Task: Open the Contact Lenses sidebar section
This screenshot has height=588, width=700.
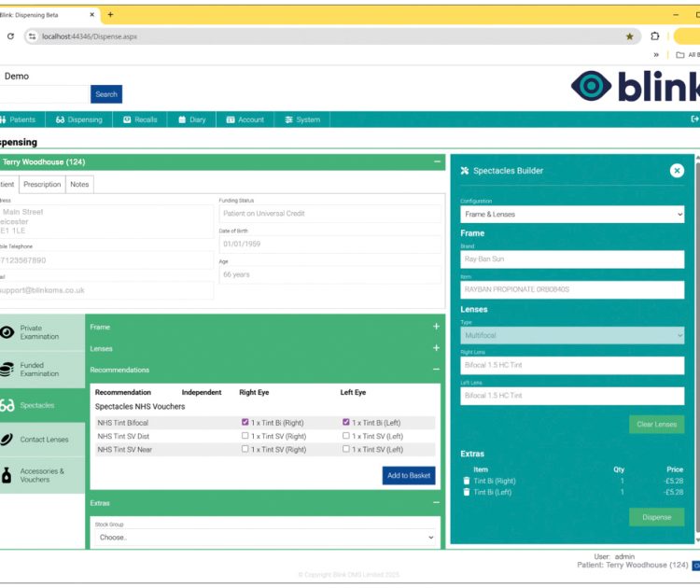Action: (42, 440)
